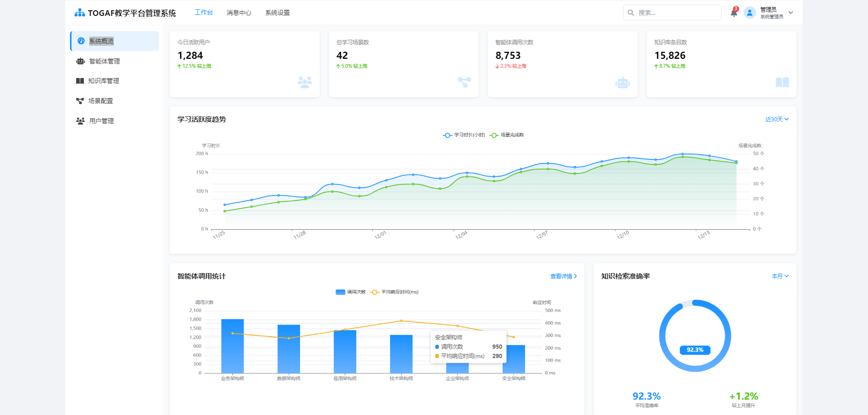The height and width of the screenshot is (415, 868).
Task: Click the flow icon in 总学习场景数 card
Action: 464,83
